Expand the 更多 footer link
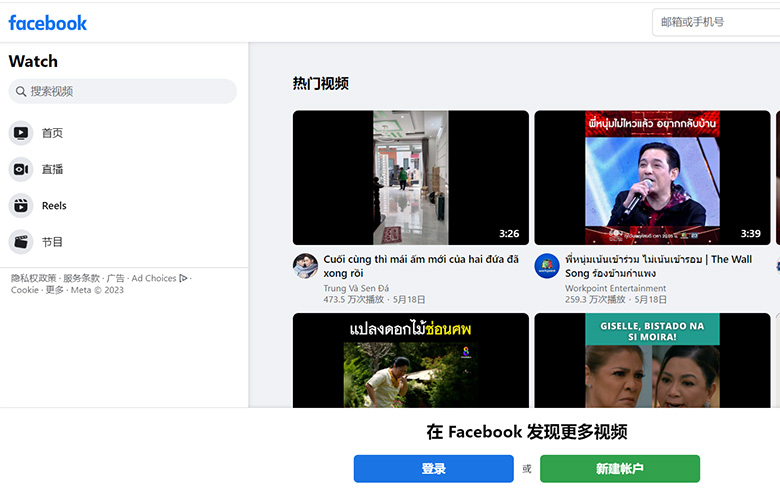The image size is (780, 500). point(55,290)
